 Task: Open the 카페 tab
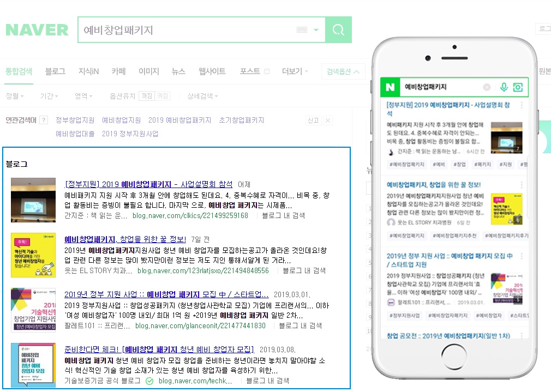point(118,71)
